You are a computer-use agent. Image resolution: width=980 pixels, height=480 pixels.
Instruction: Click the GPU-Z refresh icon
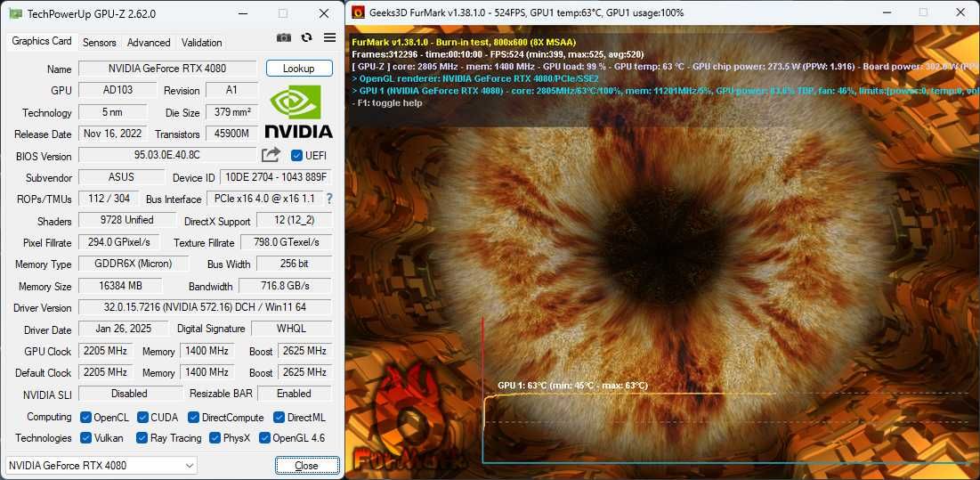(306, 38)
